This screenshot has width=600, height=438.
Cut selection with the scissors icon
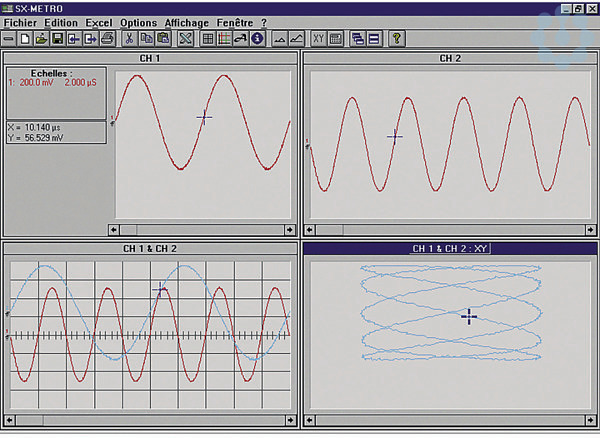coord(129,39)
